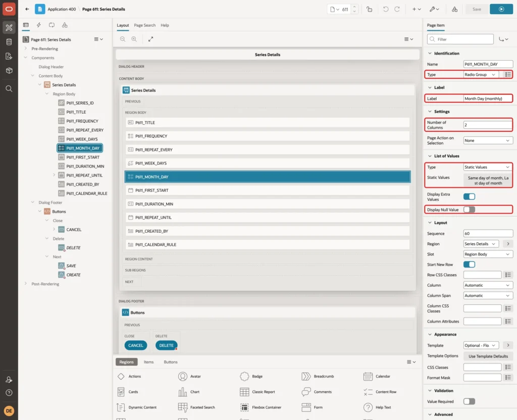Undo the last change

(385, 9)
